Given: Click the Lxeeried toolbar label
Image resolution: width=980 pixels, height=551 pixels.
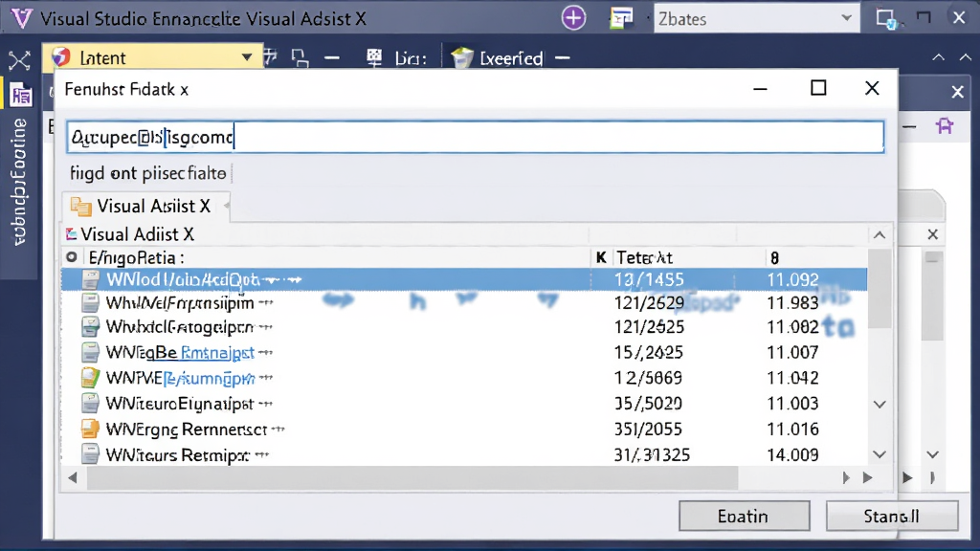Looking at the screenshot, I should 511,58.
